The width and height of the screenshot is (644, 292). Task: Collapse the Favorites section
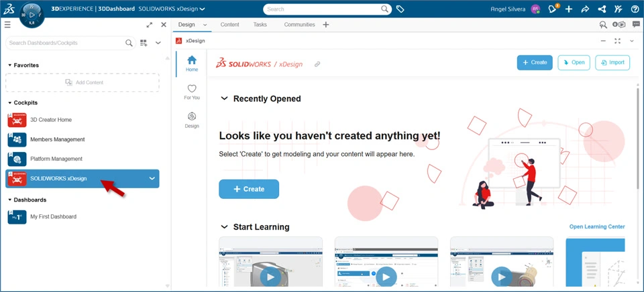[x=10, y=65]
